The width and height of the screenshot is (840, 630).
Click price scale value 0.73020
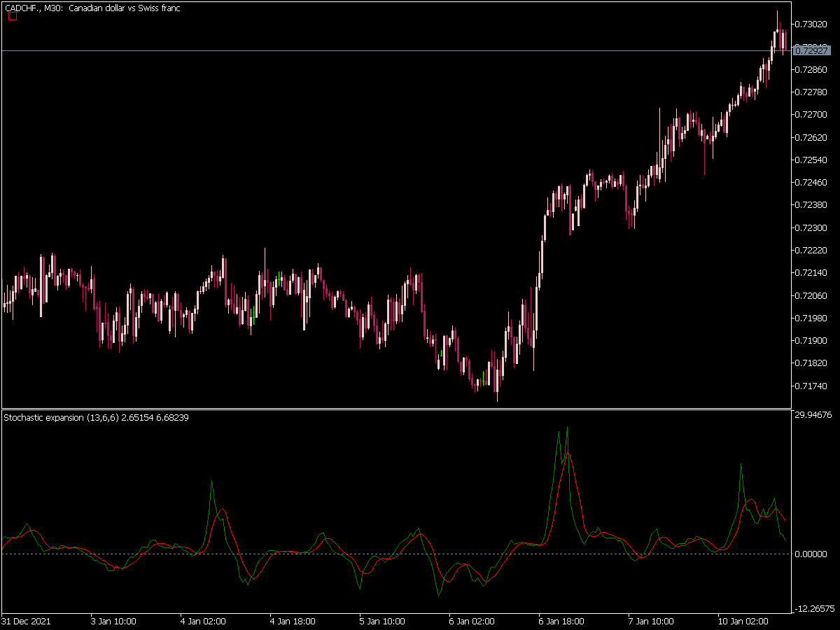(812, 24)
